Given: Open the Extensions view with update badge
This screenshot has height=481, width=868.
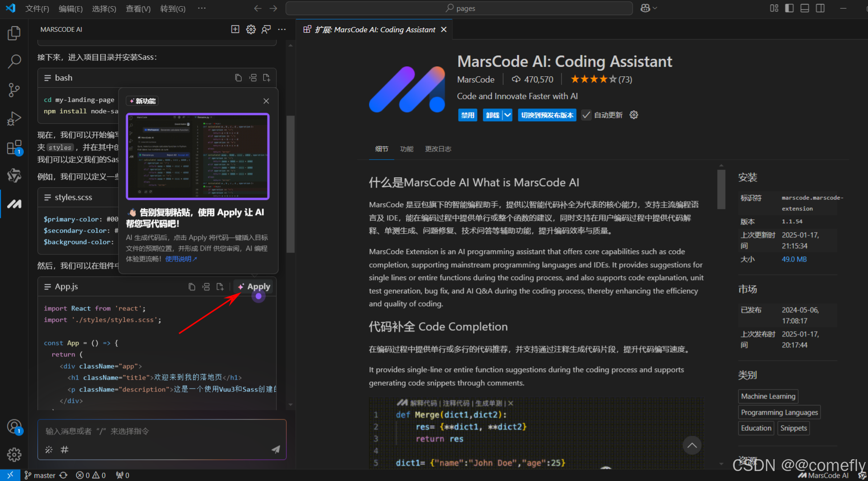Looking at the screenshot, I should point(14,147).
